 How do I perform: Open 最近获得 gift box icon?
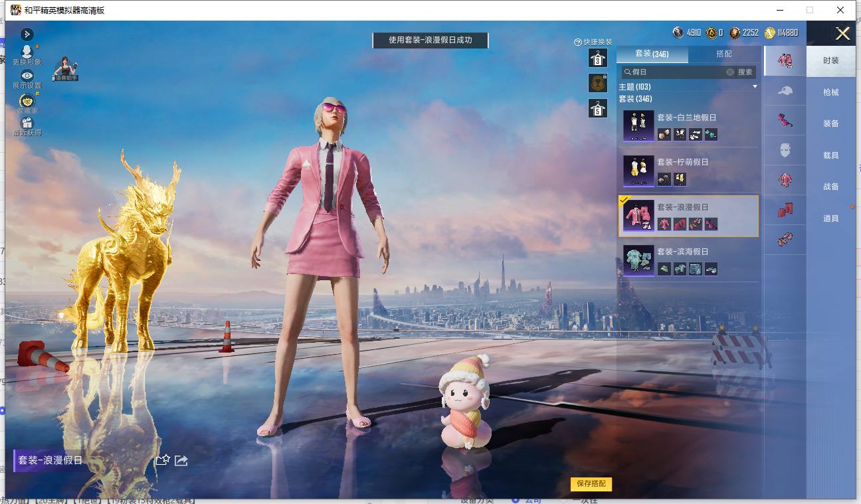pos(27,123)
